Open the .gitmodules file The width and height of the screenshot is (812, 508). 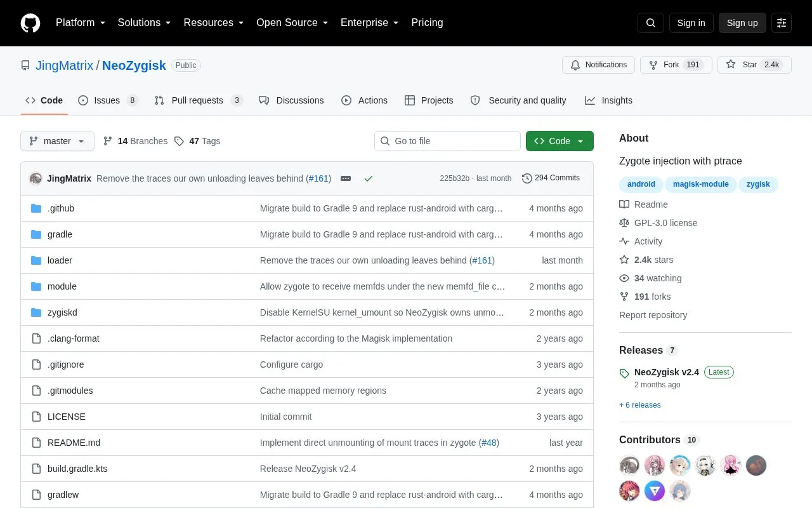tap(70, 391)
